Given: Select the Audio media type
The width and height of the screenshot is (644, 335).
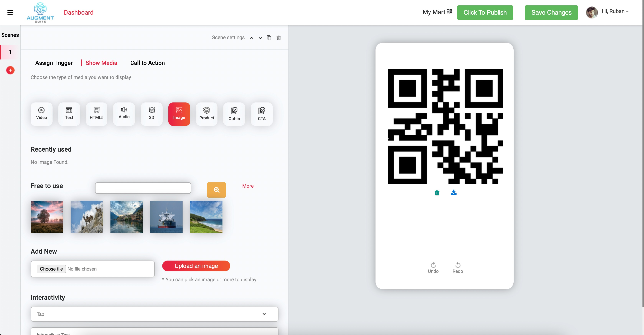Looking at the screenshot, I should click(124, 114).
